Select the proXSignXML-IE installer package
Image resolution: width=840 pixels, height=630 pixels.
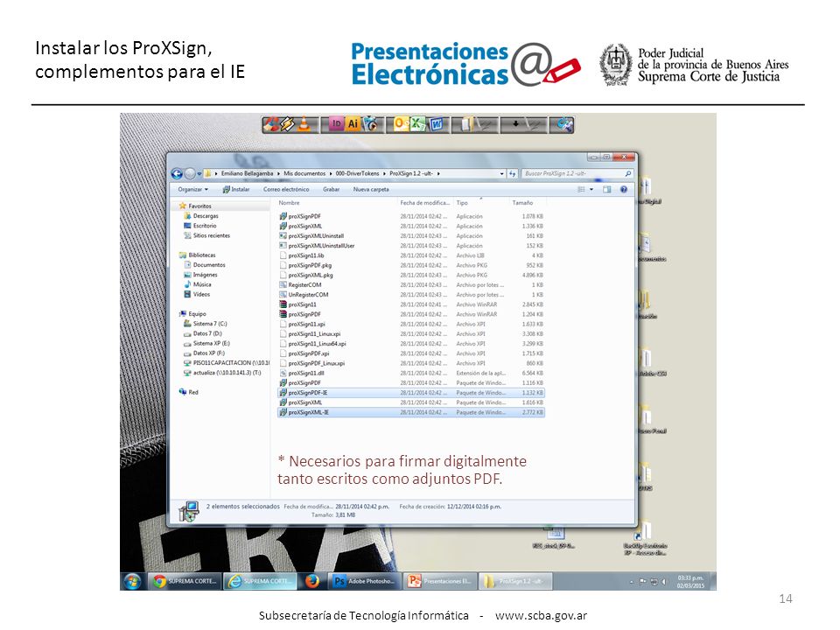coord(411,412)
